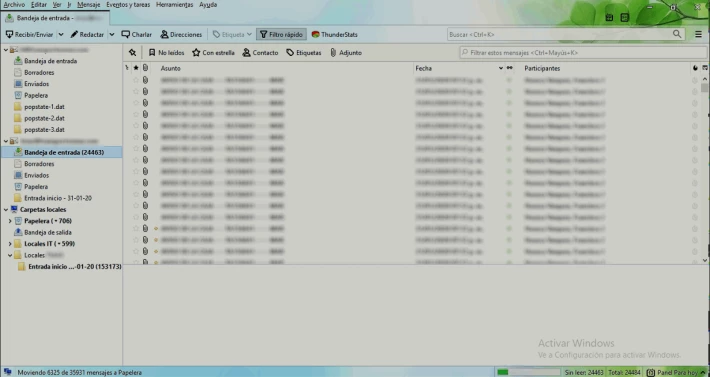Open the Ayuda menu
This screenshot has height=377, width=710.
pos(208,5)
